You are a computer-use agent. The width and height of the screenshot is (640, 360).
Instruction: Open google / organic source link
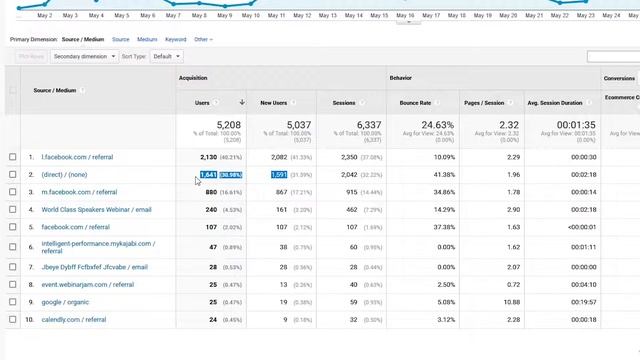65,302
